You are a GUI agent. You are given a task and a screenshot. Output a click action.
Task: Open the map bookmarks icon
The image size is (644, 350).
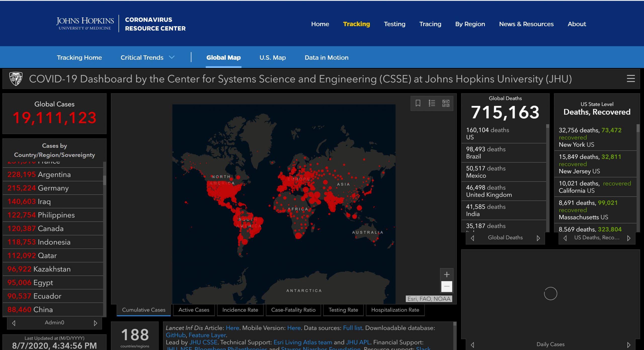[x=418, y=103]
